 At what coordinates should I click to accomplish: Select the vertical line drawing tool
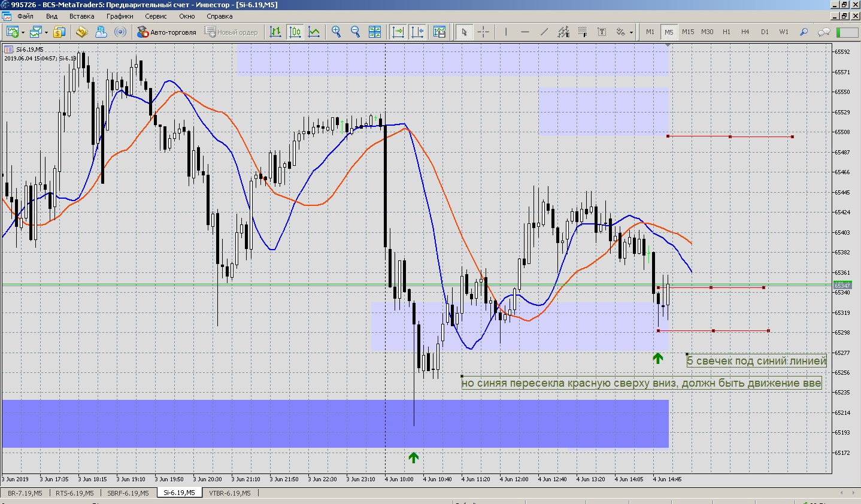click(506, 32)
